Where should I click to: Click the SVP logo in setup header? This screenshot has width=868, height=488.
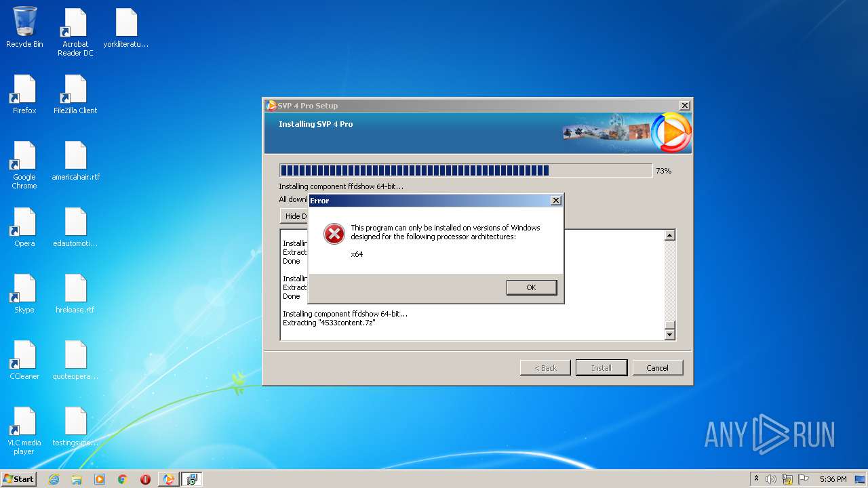coord(670,134)
